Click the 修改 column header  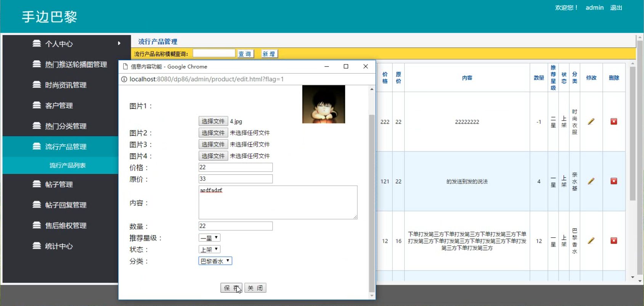coord(591,78)
